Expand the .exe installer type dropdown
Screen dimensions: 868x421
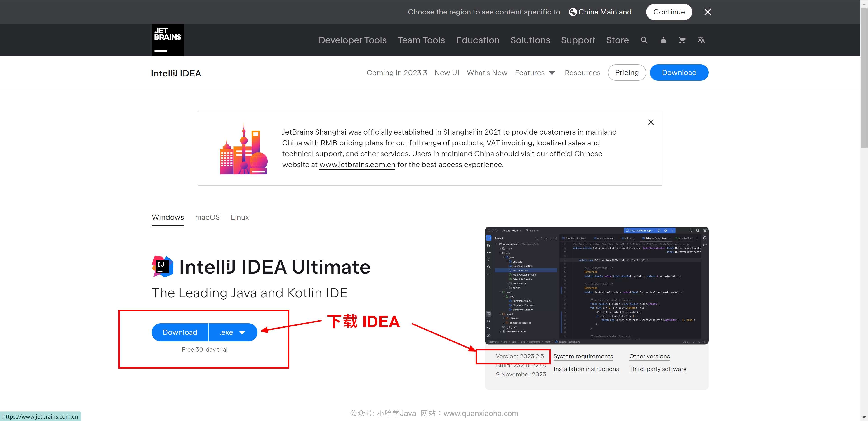[233, 332]
